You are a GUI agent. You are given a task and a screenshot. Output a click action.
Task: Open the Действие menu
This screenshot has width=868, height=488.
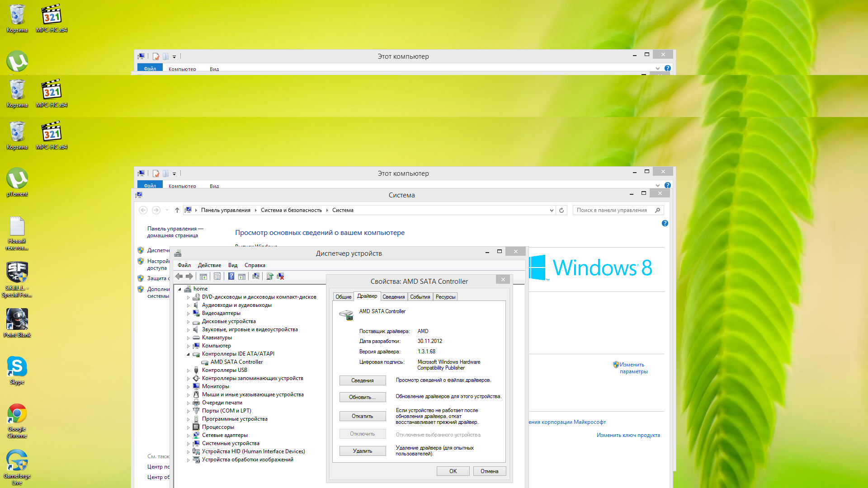[209, 265]
